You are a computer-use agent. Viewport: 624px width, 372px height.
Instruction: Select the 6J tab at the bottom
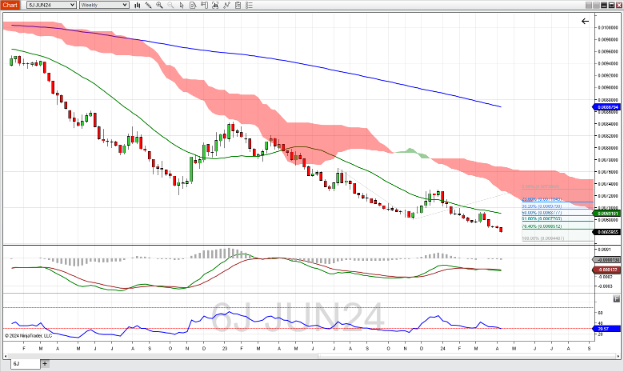pyautogui.click(x=25, y=364)
